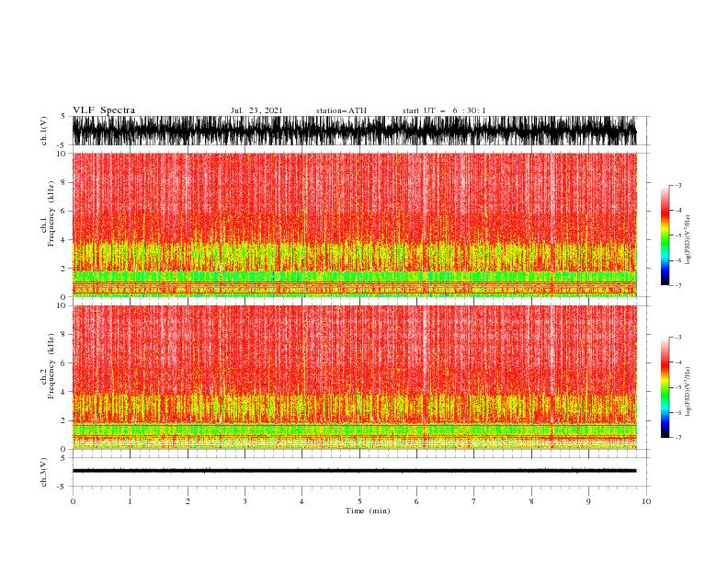This screenshot has height=563, width=728.
Task: Click the "-7" tick on ch.2 colorbar
Action: [x=677, y=437]
